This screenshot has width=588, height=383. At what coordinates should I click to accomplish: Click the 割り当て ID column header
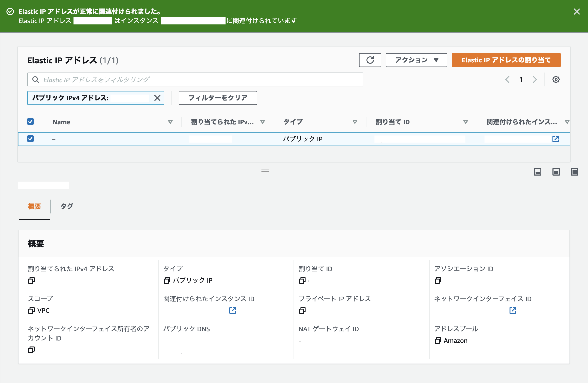393,122
